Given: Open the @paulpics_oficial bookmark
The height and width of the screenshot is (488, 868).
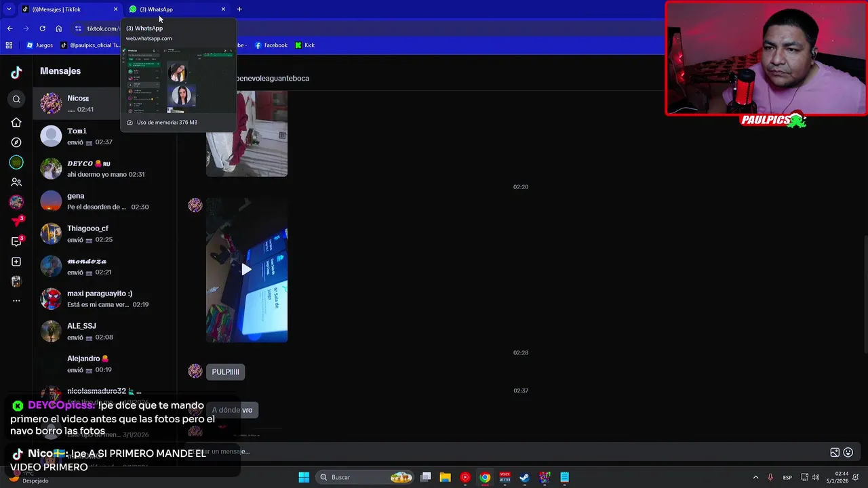Looking at the screenshot, I should [90, 45].
